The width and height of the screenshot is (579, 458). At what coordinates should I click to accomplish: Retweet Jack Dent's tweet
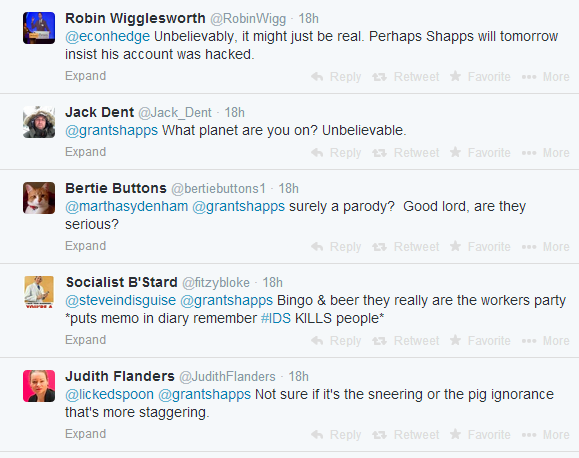tap(405, 153)
